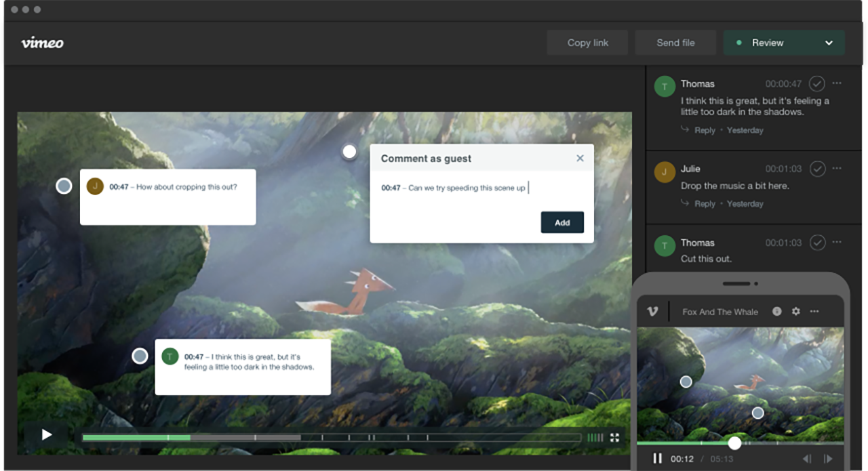Screen dimensions: 868x471
Task: Click the main video progress bar
Action: (x=332, y=438)
